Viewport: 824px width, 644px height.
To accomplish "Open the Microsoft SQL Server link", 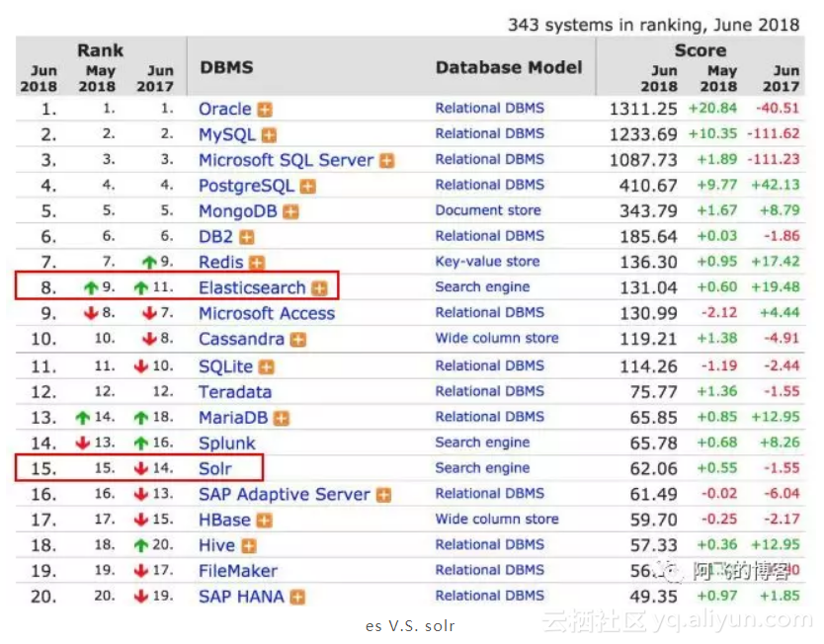I will pos(286,160).
